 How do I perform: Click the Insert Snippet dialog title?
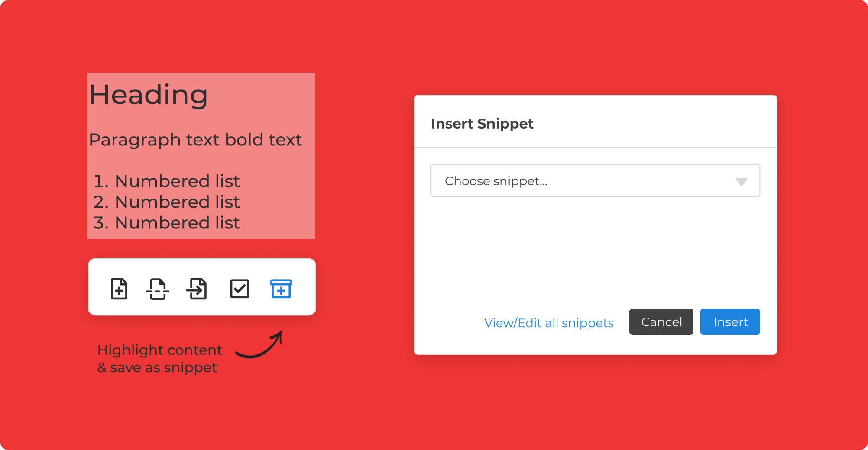(482, 124)
